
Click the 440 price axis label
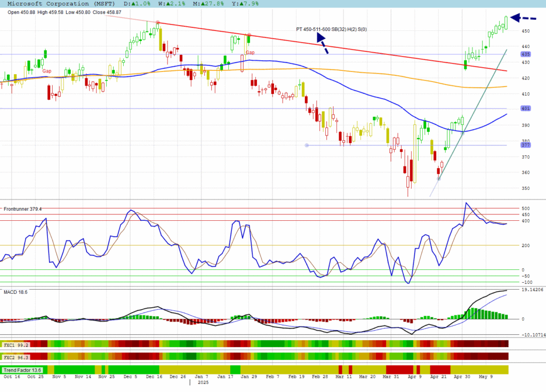coord(525,46)
